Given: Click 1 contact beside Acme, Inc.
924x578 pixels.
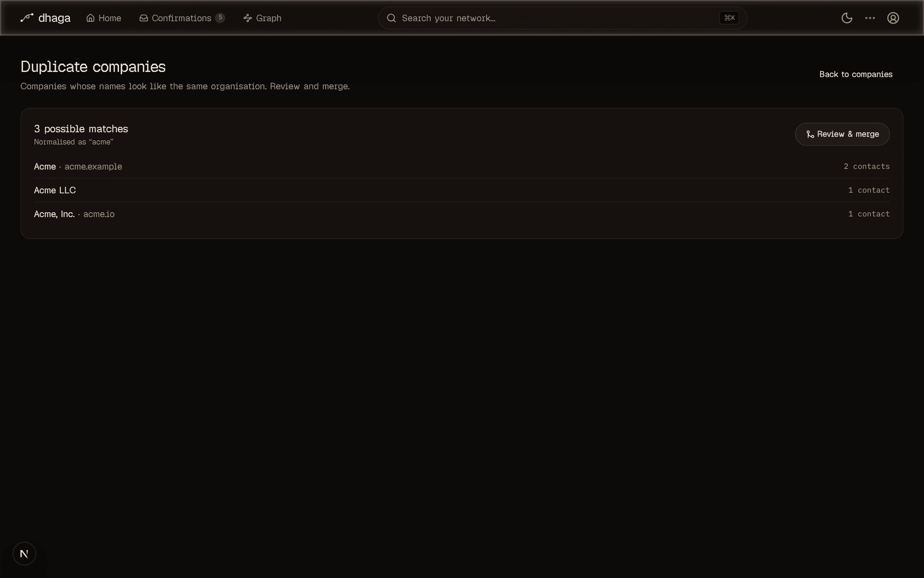Looking at the screenshot, I should (x=868, y=214).
